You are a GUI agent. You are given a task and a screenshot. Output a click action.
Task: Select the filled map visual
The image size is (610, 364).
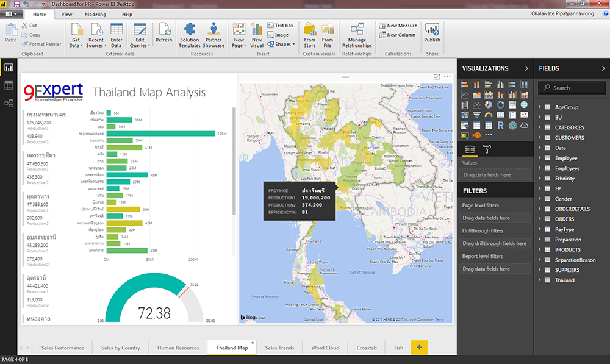465,115
